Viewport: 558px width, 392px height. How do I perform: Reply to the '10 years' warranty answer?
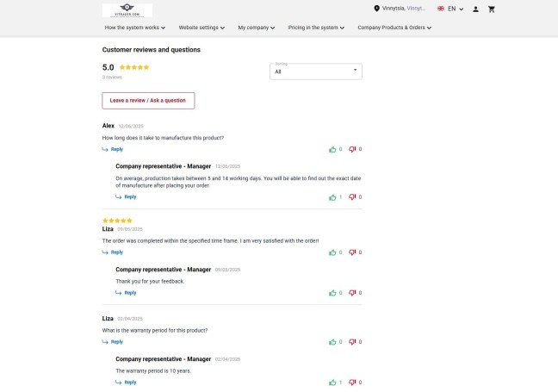[x=126, y=383]
